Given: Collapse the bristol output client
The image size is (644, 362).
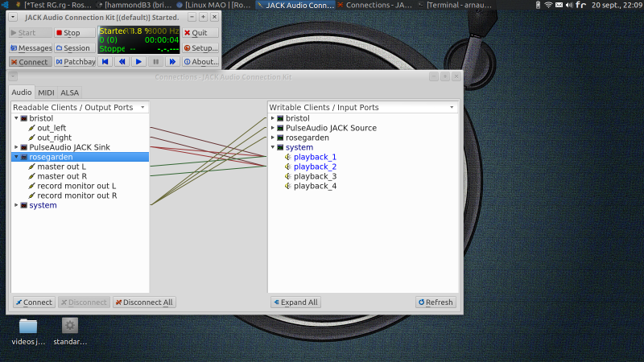Looking at the screenshot, I should 16,118.
